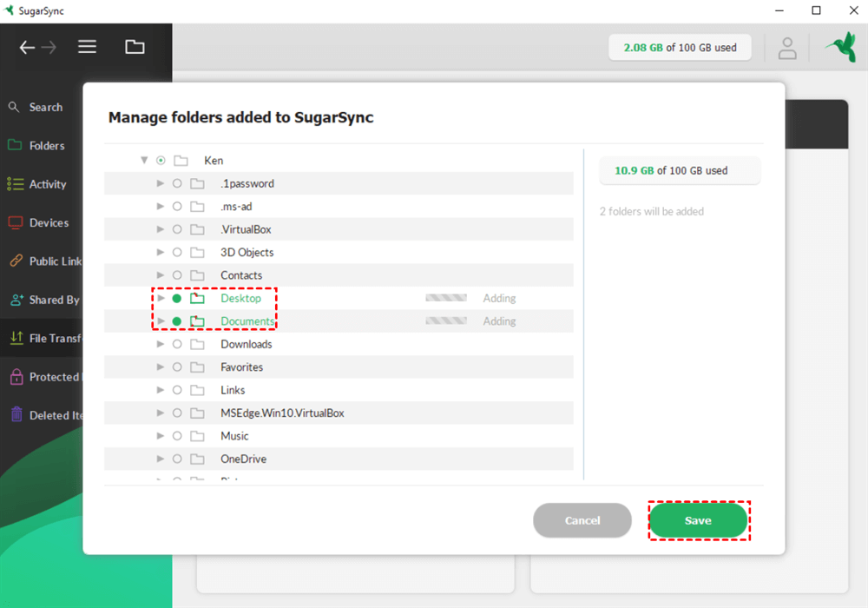Click the Downloads folder icon
Image resolution: width=868 pixels, height=608 pixels.
[197, 345]
